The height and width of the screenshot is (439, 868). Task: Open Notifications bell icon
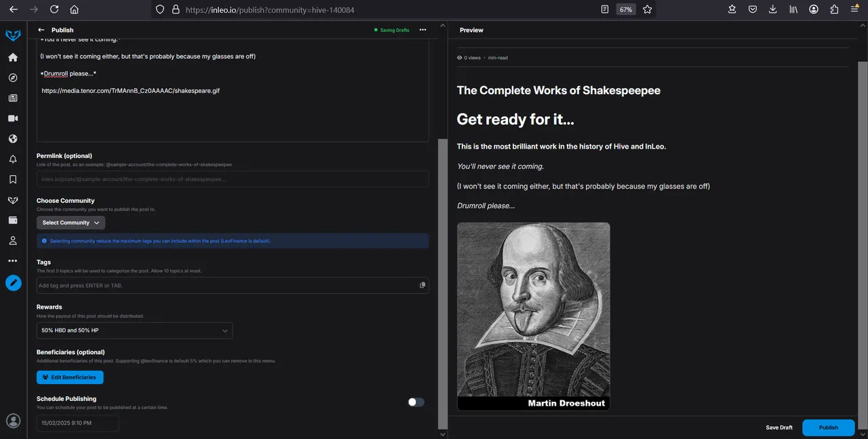click(13, 159)
